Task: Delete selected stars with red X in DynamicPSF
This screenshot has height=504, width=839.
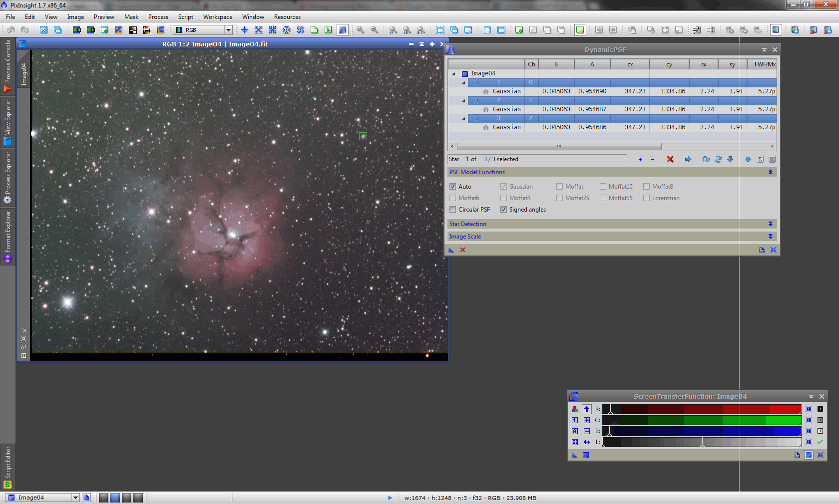Action: coord(670,159)
